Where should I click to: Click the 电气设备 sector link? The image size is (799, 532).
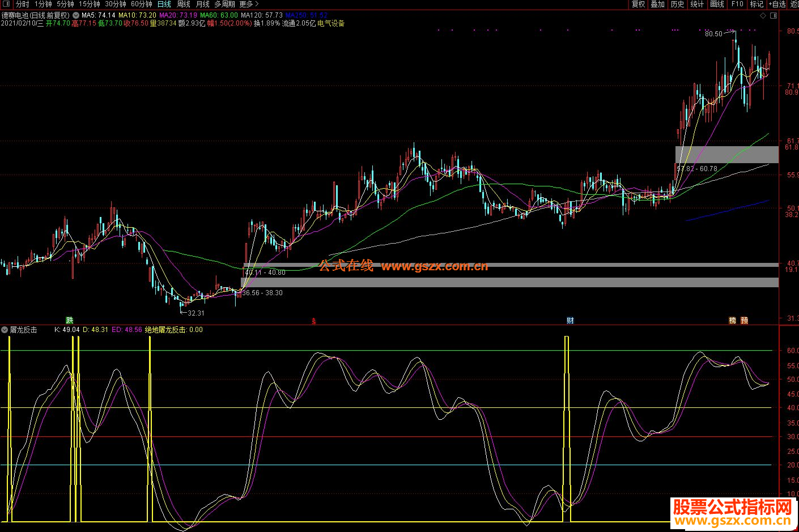(x=331, y=23)
